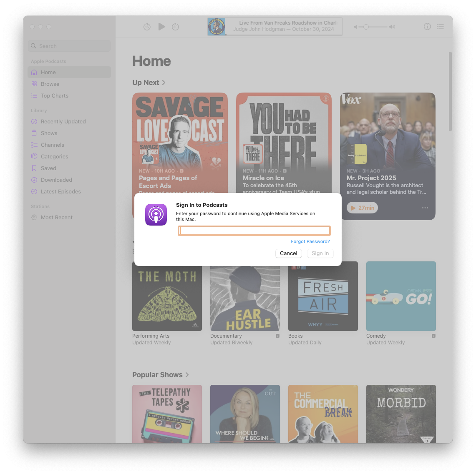The height and width of the screenshot is (474, 476).
Task: Open Latest Episodes in the sidebar
Action: pyautogui.click(x=69, y=191)
